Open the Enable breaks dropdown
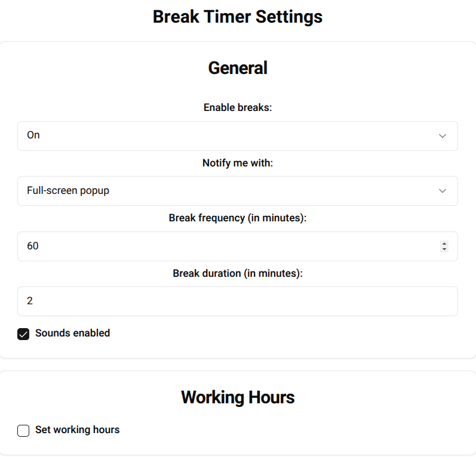 pos(237,136)
